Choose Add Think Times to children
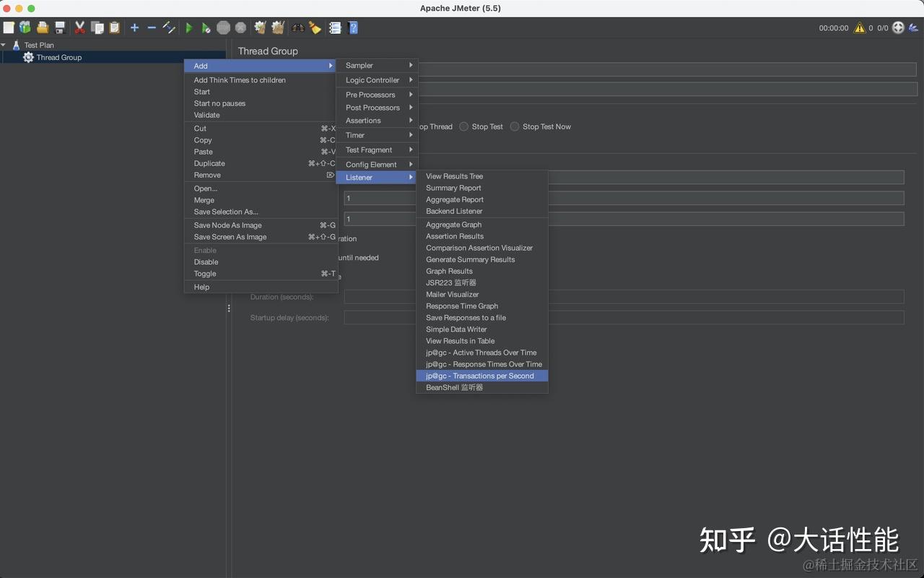 click(x=261, y=80)
